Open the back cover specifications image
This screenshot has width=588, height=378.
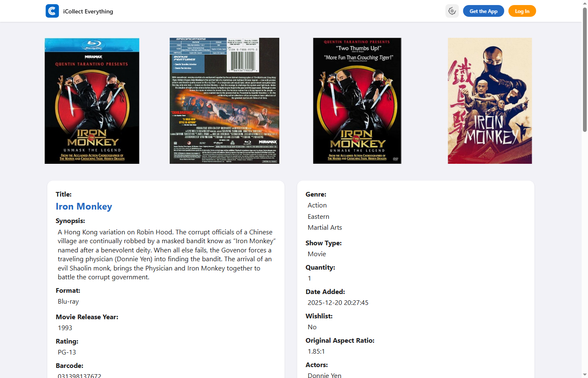pyautogui.click(x=224, y=101)
